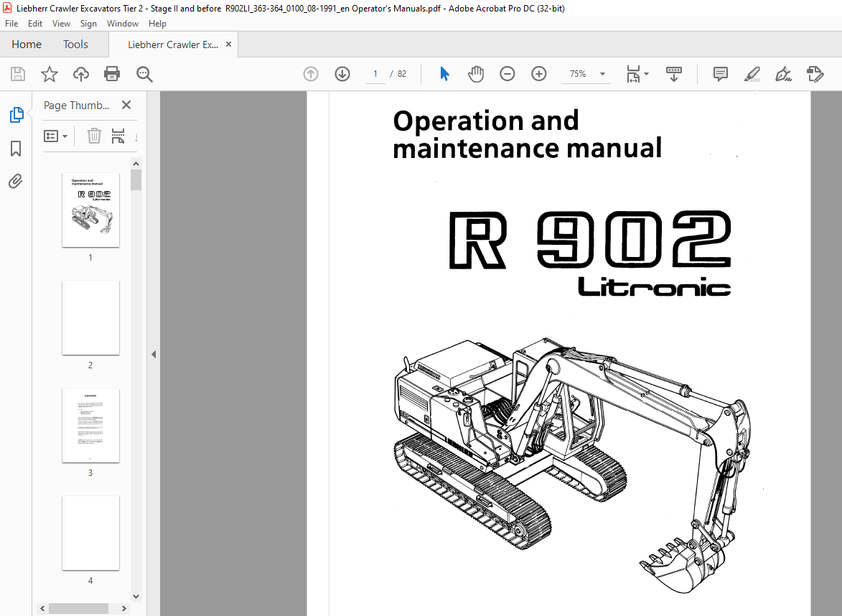Open the Window menu

tap(123, 24)
